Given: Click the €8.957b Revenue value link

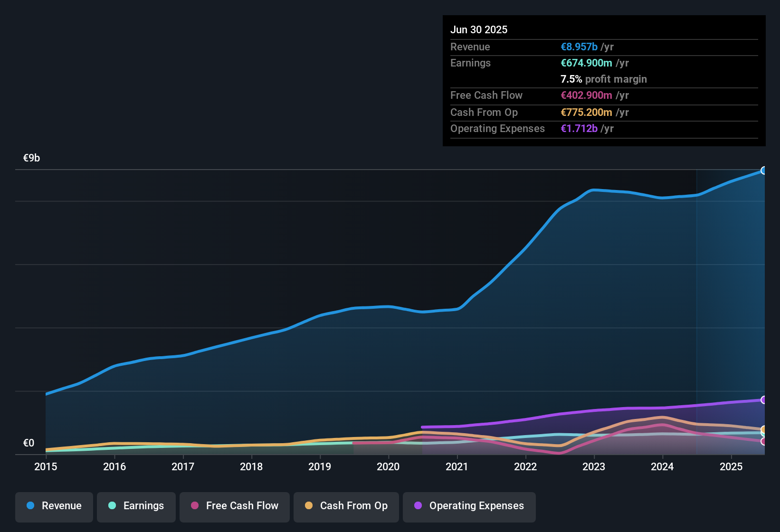Looking at the screenshot, I should click(x=579, y=47).
